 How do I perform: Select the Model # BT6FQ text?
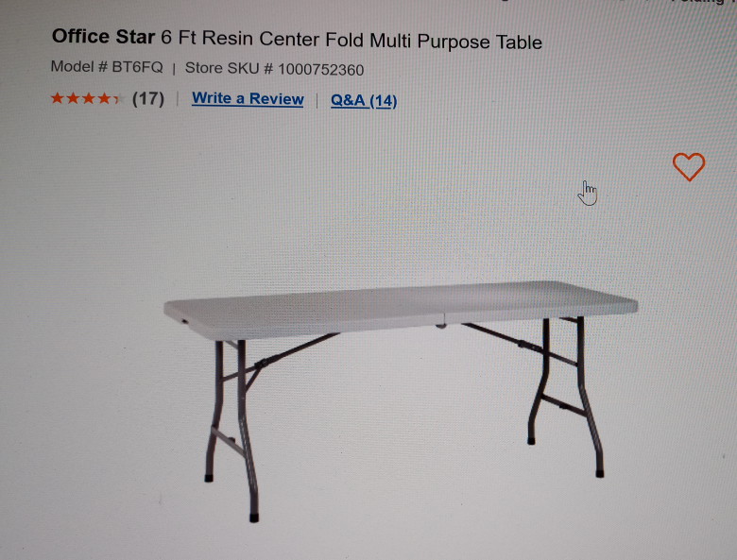107,67
